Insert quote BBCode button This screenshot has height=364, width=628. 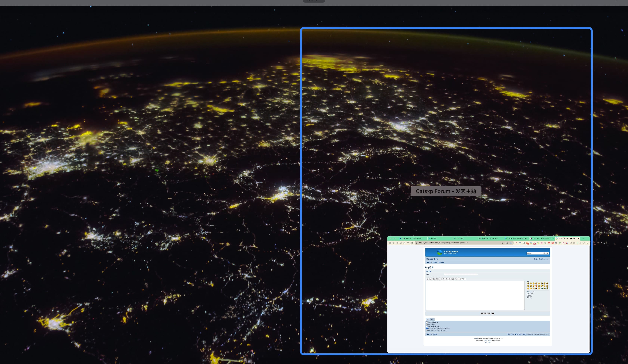(437, 279)
